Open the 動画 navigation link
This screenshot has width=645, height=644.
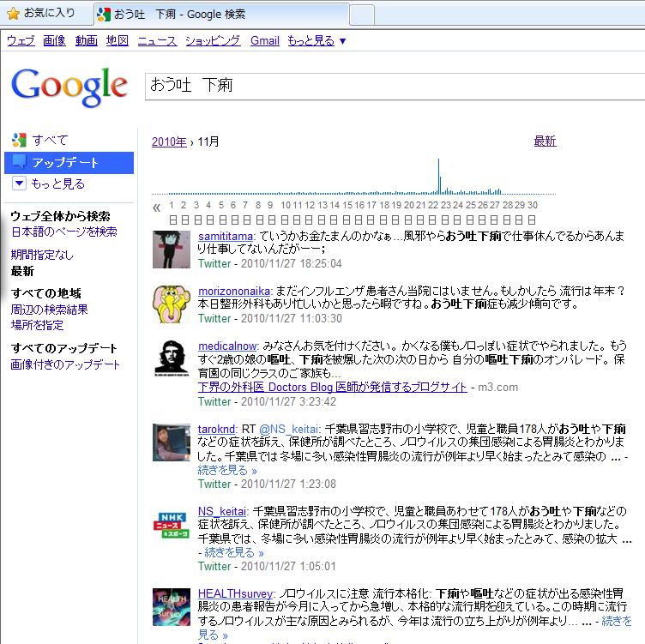tap(87, 40)
